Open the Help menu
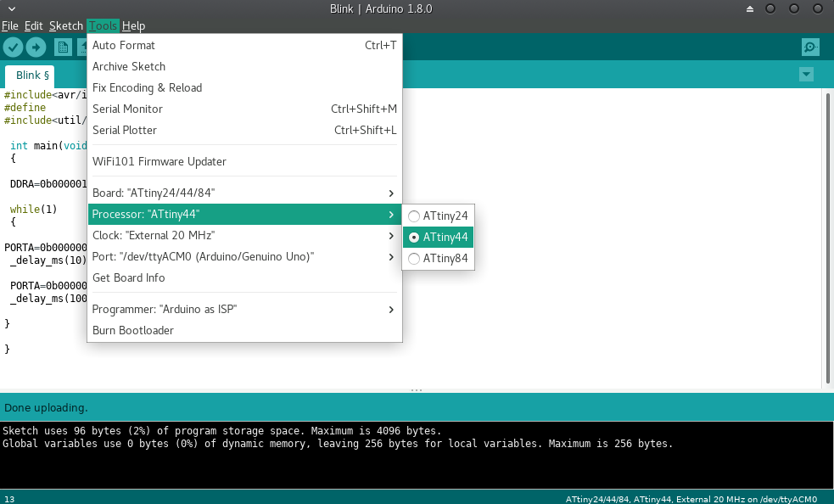The image size is (834, 504). 133,25
